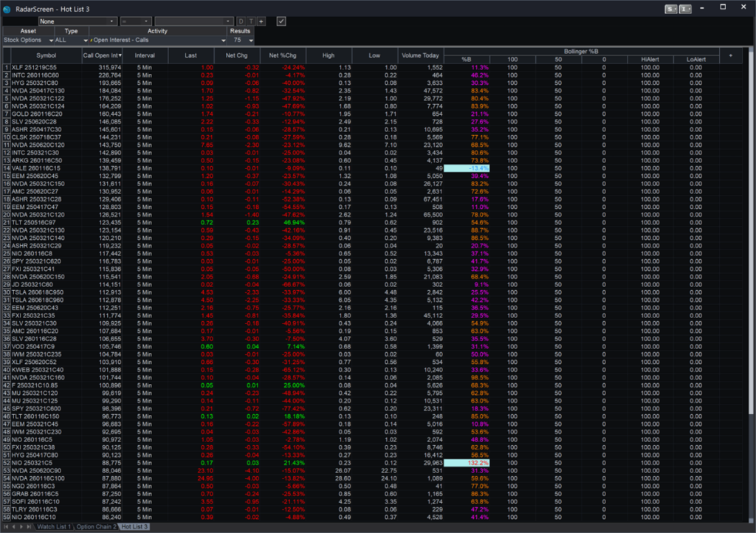This screenshot has height=533, width=756.
Task: Click the plus button beside the T button
Action: click(x=260, y=21)
